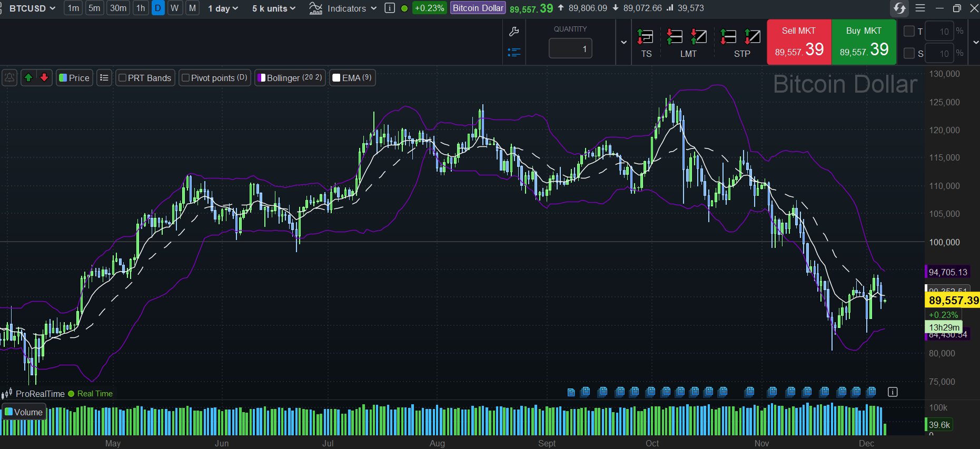The image size is (980, 449).
Task: Click the Quantity input field
Action: point(570,49)
